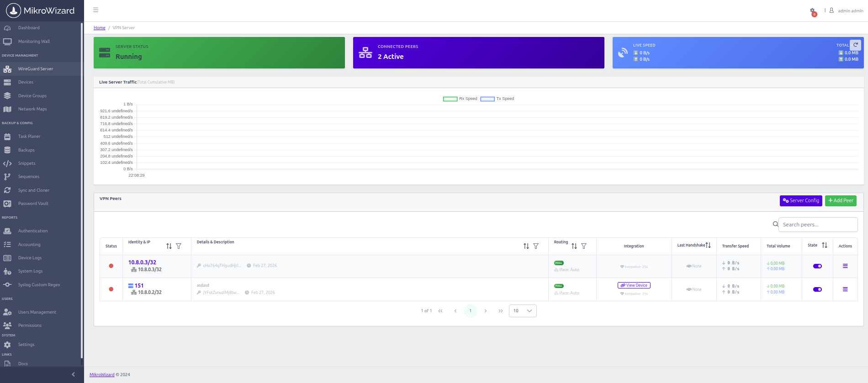Click filter icon on Routing column

[584, 246]
